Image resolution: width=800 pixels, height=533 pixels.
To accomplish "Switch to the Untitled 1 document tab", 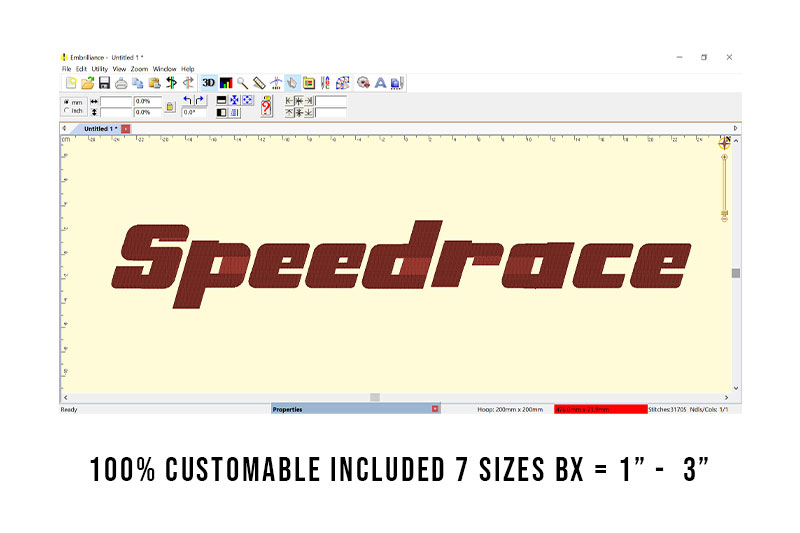I will pyautogui.click(x=100, y=129).
